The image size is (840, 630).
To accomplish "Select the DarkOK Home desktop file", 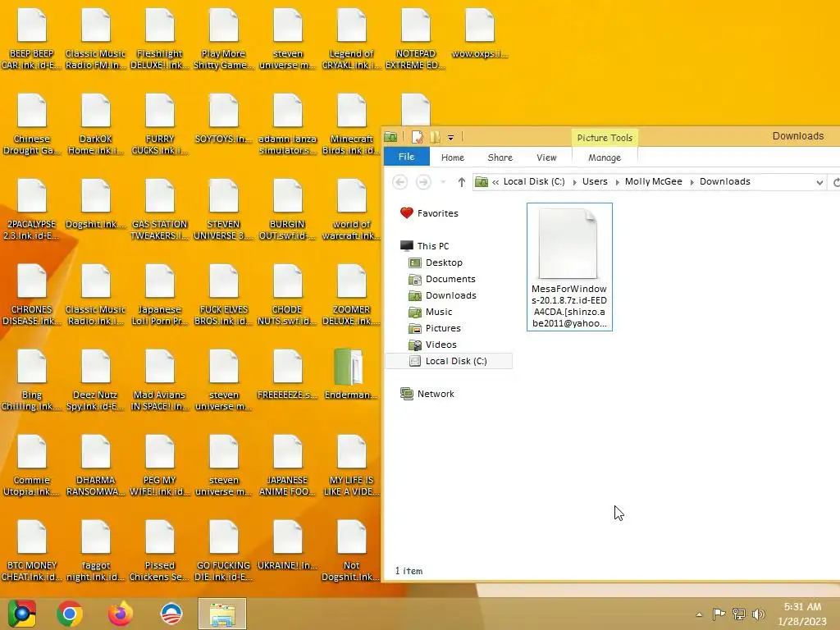I will point(95,125).
